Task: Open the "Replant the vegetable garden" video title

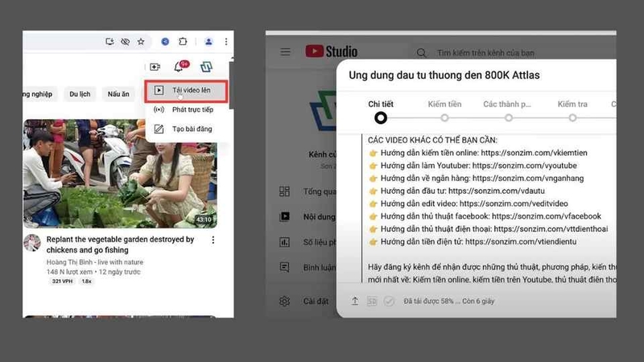Action: [x=120, y=245]
